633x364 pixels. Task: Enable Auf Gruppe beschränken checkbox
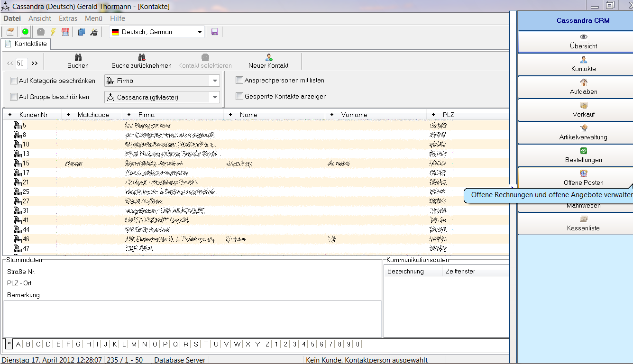tap(14, 97)
